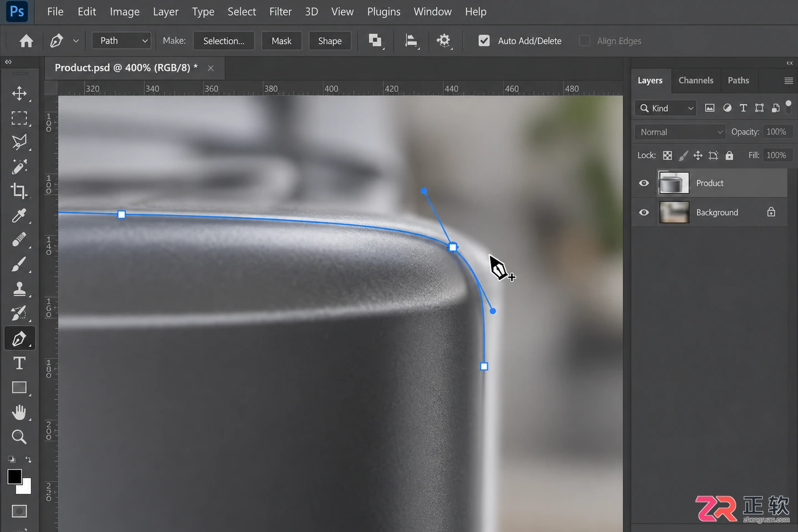The image size is (798, 532).
Task: Expand the Kind filter dropdown
Action: click(x=667, y=108)
